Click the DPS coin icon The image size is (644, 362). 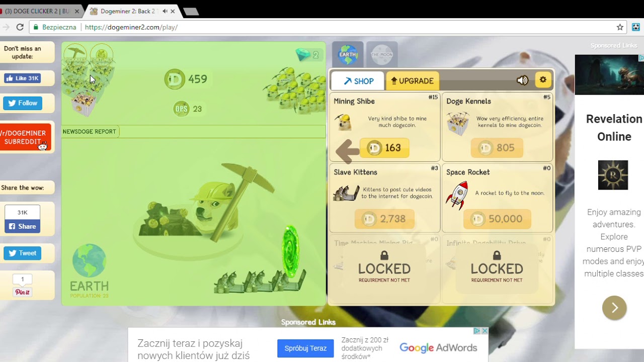pos(182,109)
